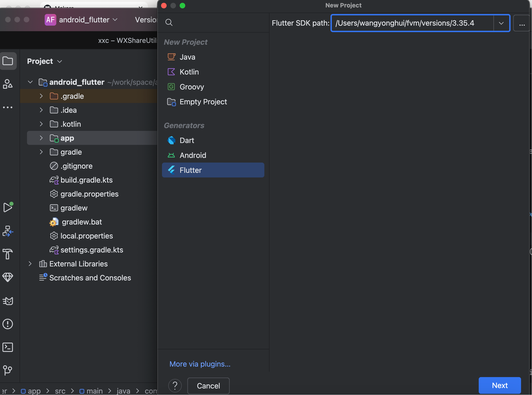Image resolution: width=532 pixels, height=395 pixels.
Task: Expand the External Libraries node
Action: click(x=30, y=264)
